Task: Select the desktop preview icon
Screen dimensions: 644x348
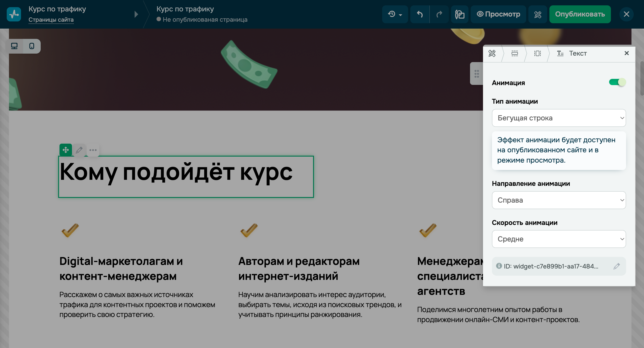Action: [14, 46]
